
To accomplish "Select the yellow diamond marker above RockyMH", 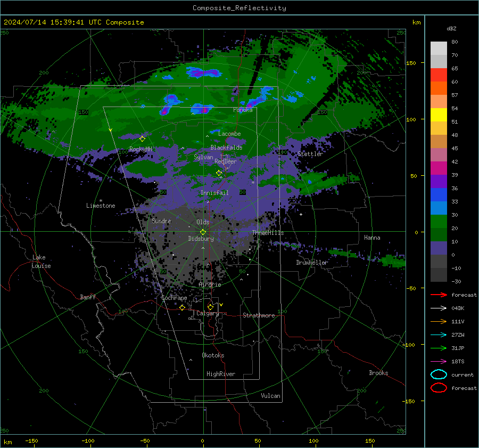I will (142, 139).
